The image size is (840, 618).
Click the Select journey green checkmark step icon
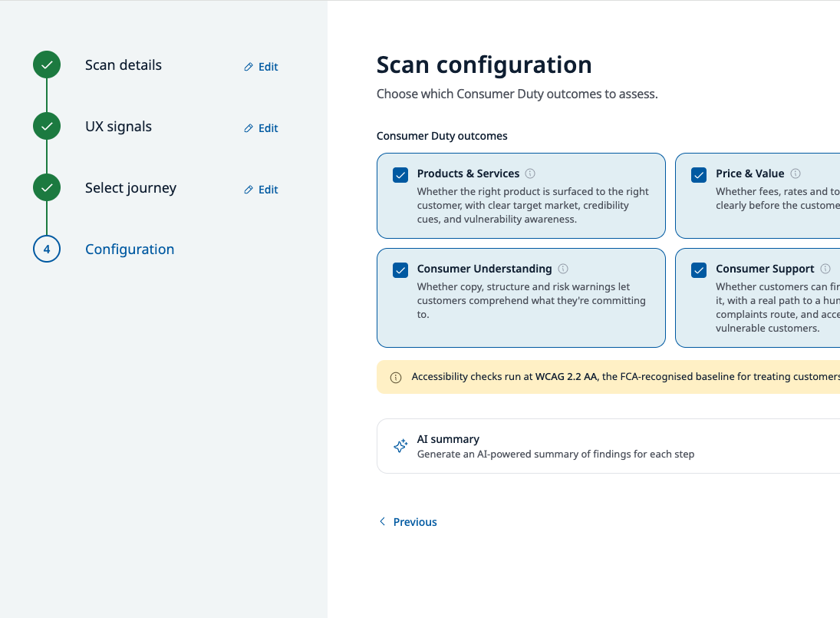tap(47, 187)
